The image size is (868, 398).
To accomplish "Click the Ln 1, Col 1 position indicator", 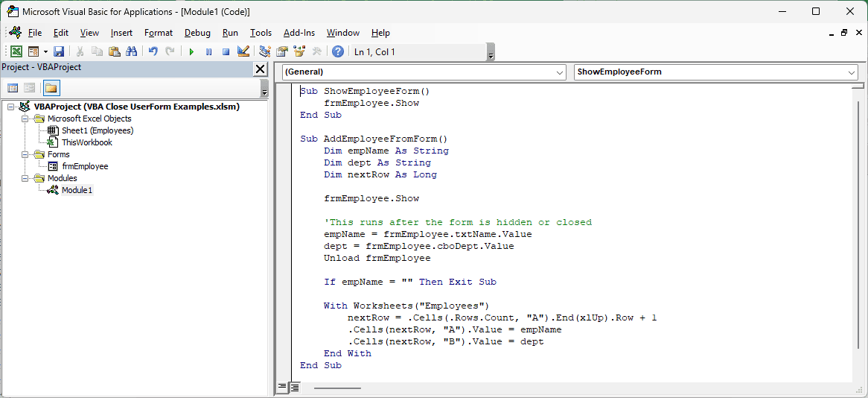I will [374, 52].
